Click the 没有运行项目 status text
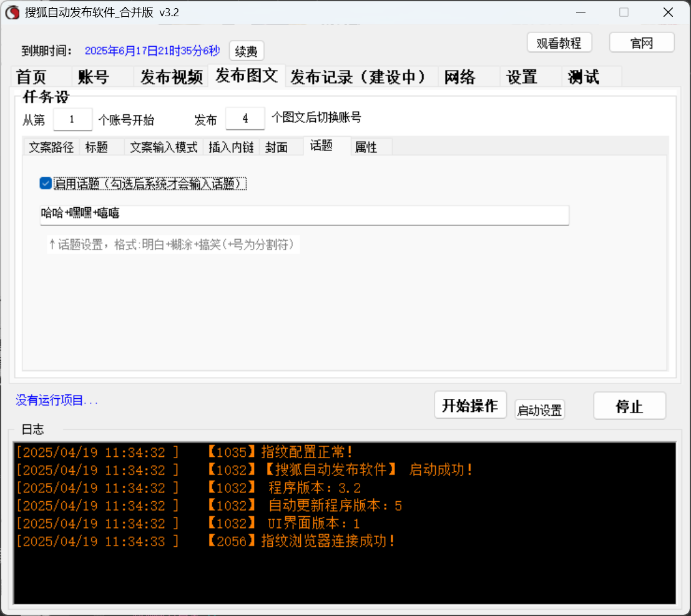Viewport: 691px width, 616px height. click(x=57, y=400)
